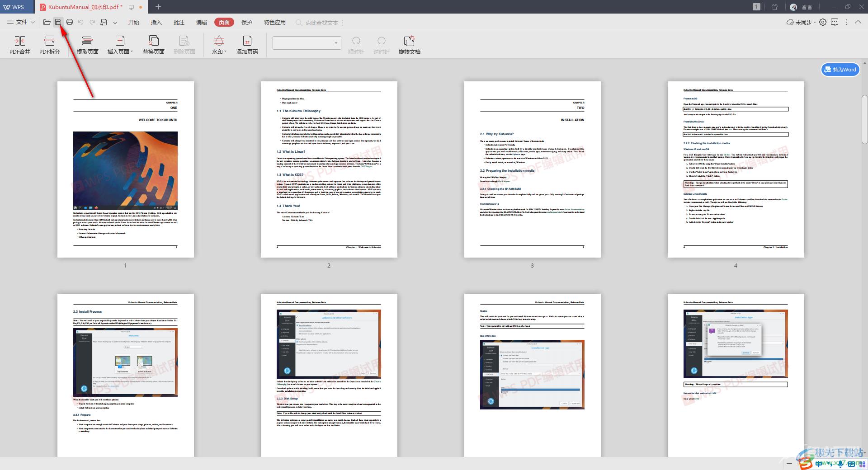The width and height of the screenshot is (868, 470).
Task: Expand the quick access toolbar customize arrow
Action: [115, 22]
